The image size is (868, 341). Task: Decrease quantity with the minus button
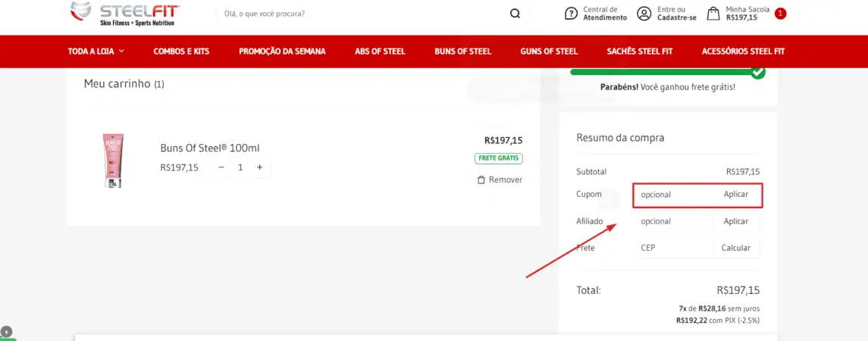(x=221, y=167)
